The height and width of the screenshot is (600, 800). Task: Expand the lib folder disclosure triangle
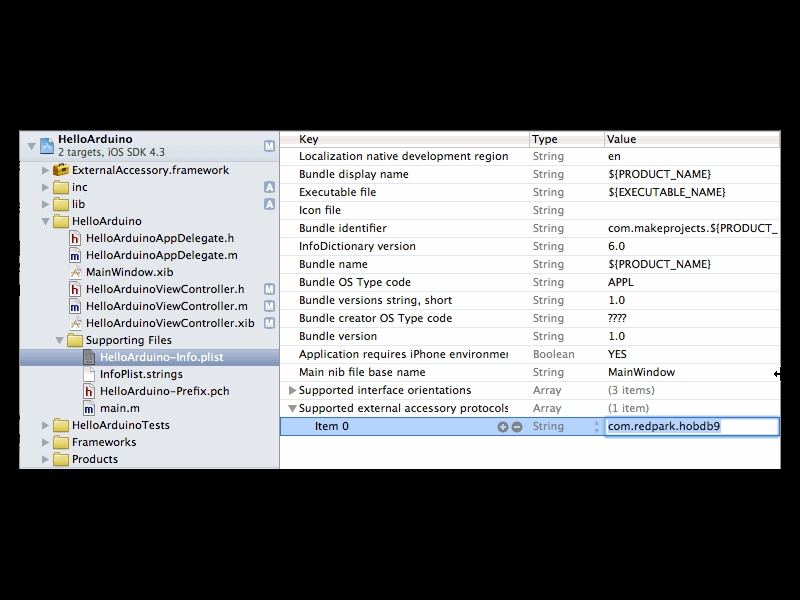(45, 204)
